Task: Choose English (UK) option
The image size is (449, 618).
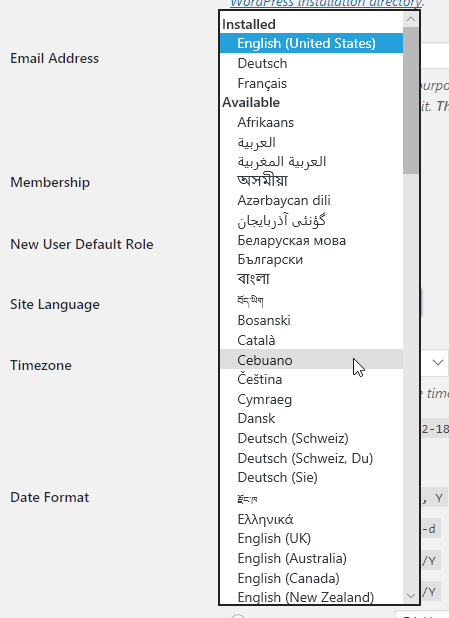Action: coord(311,538)
